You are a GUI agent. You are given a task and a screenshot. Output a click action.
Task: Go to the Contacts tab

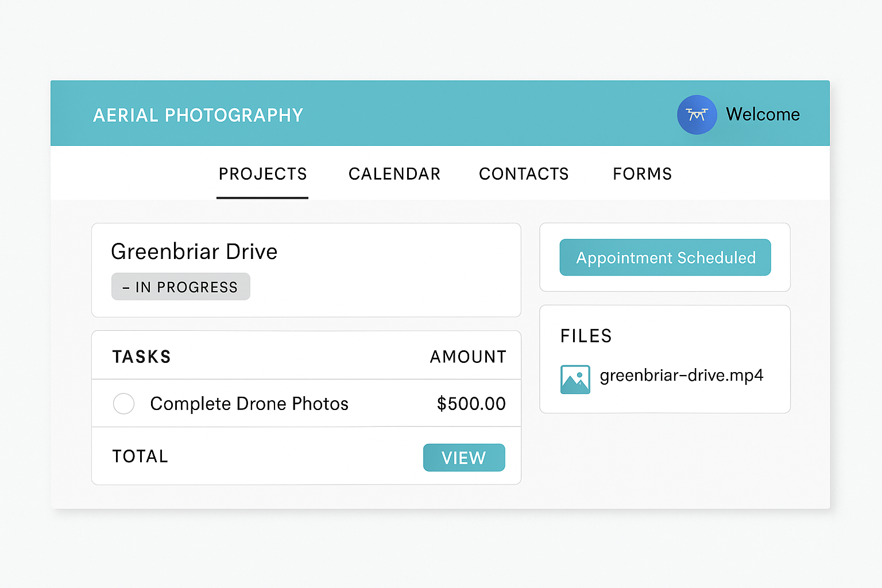[524, 174]
